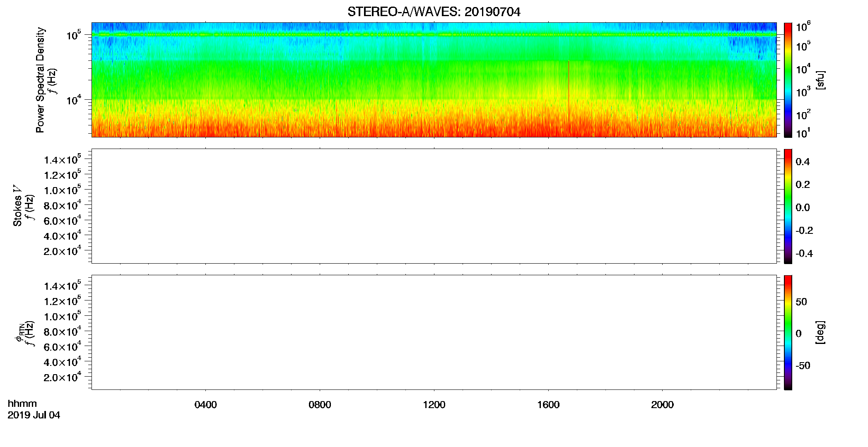The width and height of the screenshot is (868, 447).
Task: Click the "0800" time tick label
Action: [x=320, y=405]
